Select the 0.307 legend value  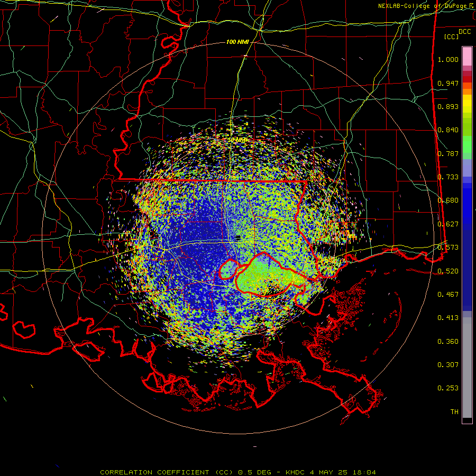pos(448,365)
